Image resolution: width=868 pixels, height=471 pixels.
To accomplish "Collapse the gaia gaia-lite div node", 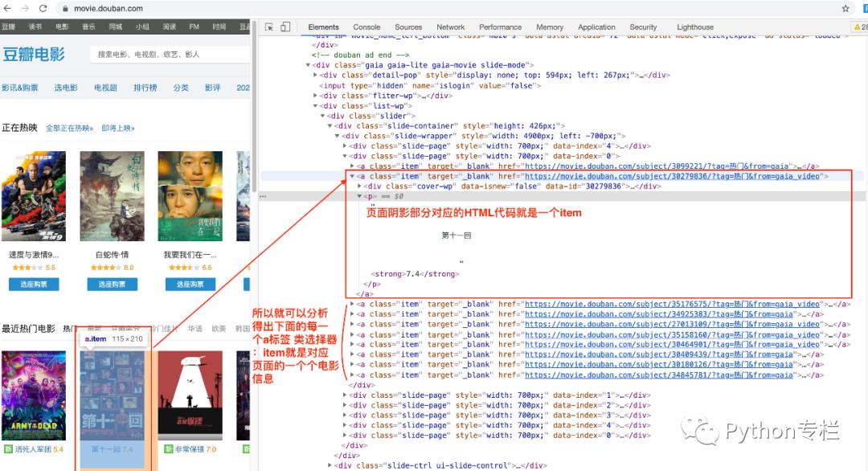I will pyautogui.click(x=309, y=65).
